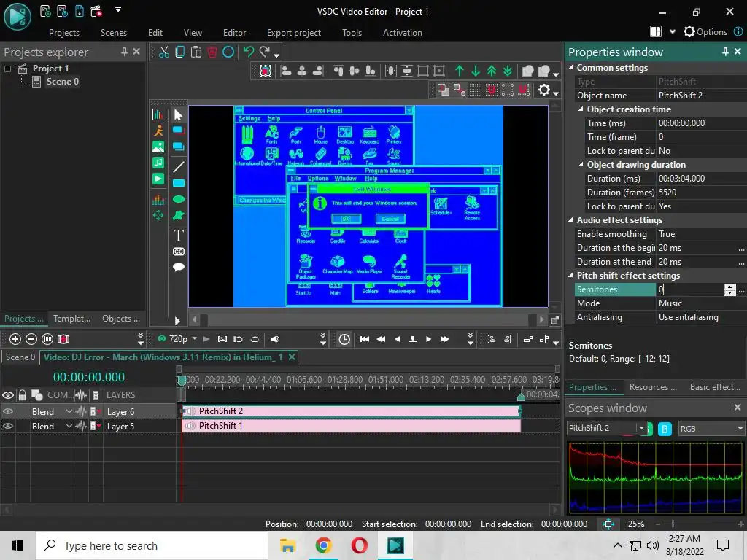Click the zoom slider at 25 percent
Screen dimensions: 747x560
(x=673, y=524)
